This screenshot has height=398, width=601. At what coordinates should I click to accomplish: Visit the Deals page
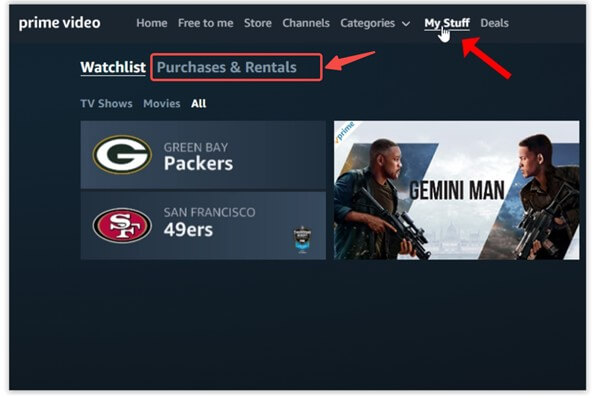pyautogui.click(x=494, y=23)
